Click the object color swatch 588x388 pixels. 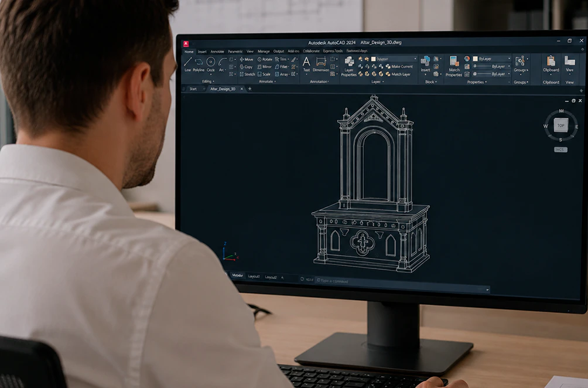(x=475, y=59)
